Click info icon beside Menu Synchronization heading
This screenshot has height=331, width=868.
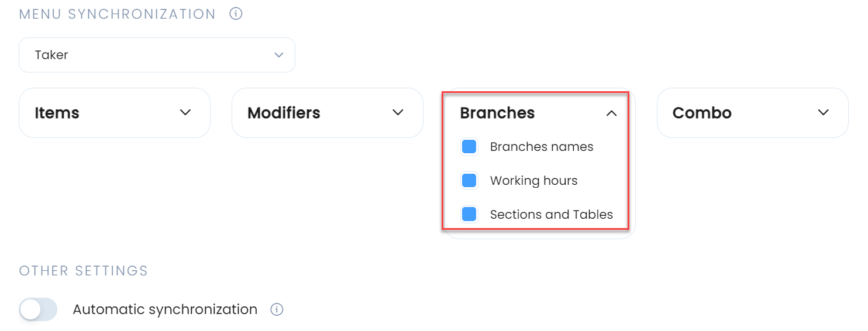point(236,13)
